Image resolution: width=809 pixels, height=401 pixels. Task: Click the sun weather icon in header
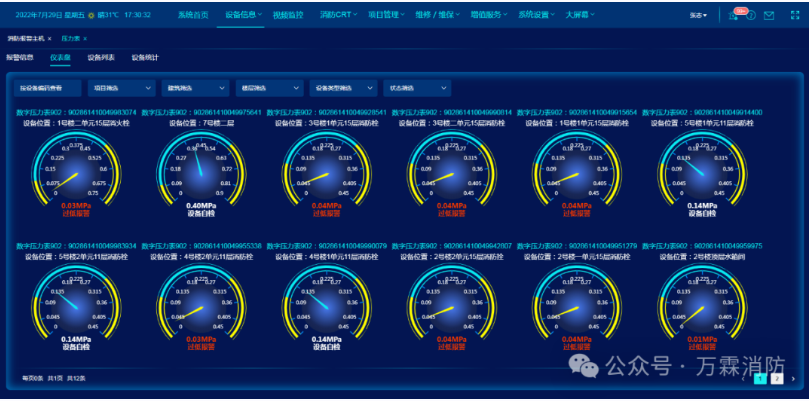point(91,15)
